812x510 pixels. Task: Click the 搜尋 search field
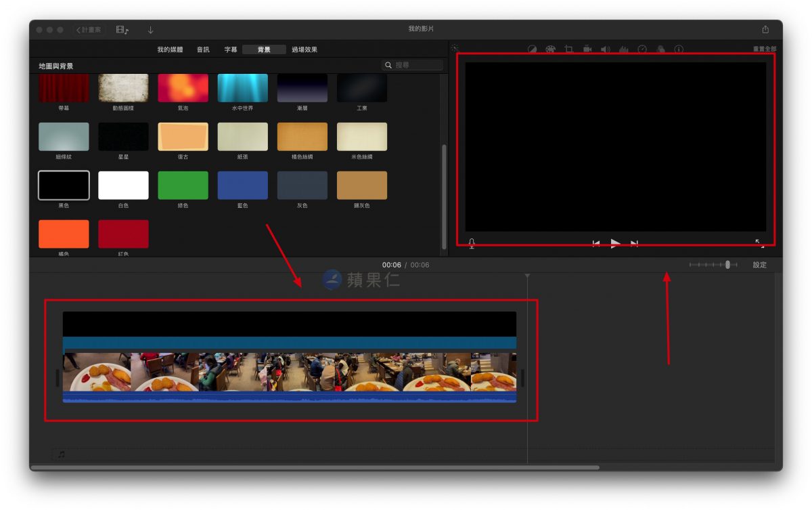coord(412,65)
